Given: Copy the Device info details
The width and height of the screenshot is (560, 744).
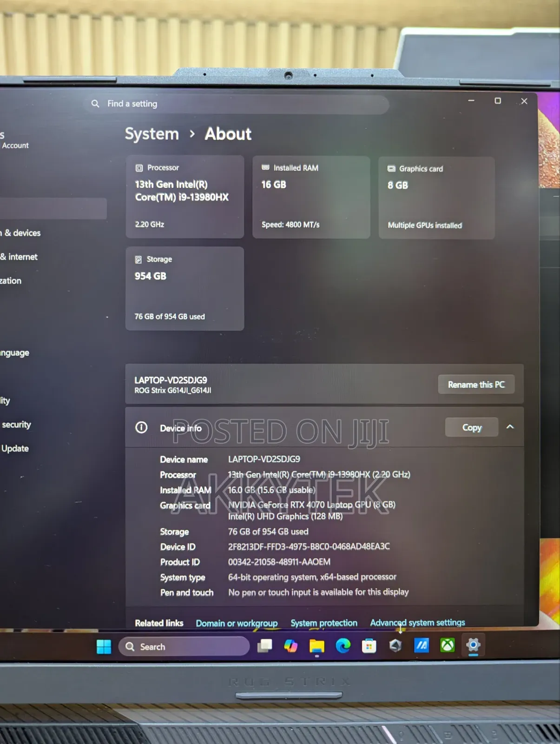Looking at the screenshot, I should (x=472, y=427).
